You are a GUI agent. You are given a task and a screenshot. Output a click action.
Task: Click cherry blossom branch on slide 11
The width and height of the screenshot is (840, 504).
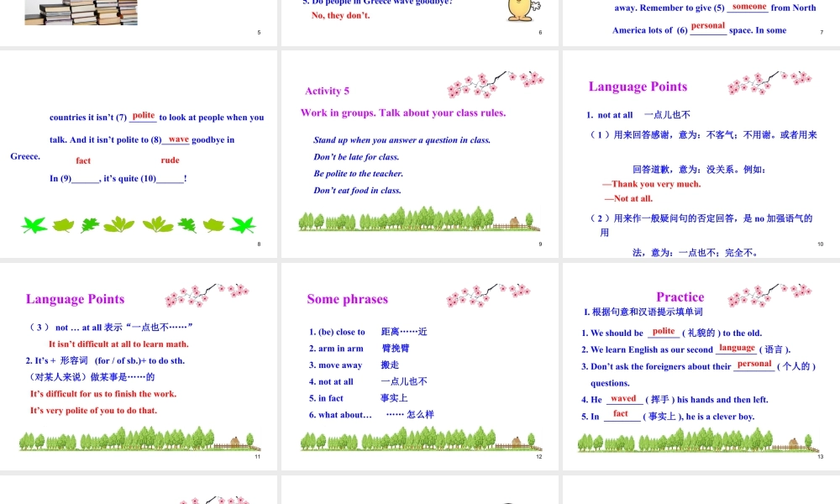point(207,295)
